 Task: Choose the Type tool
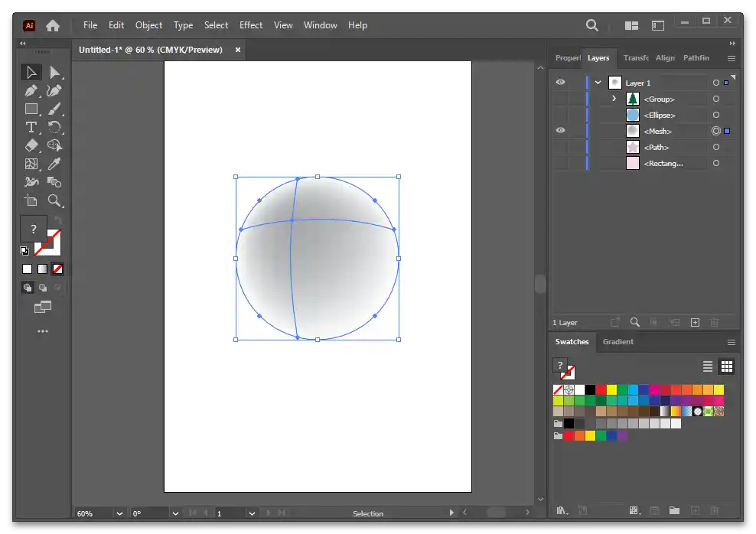point(31,127)
